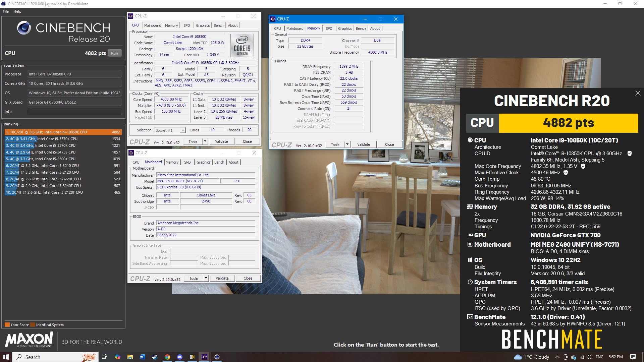The height and width of the screenshot is (362, 644).
Task: Switch to Mainboard tab in CPU-Z CPU window
Action: (x=153, y=25)
